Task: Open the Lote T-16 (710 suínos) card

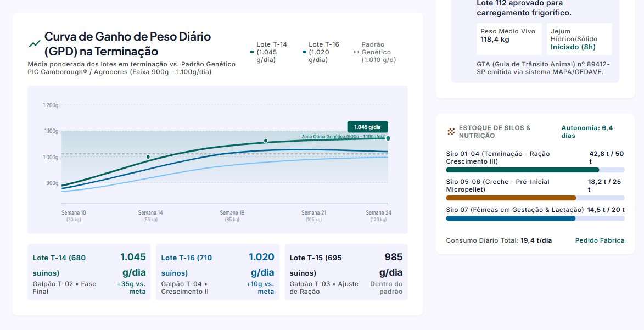Action: pos(217,272)
